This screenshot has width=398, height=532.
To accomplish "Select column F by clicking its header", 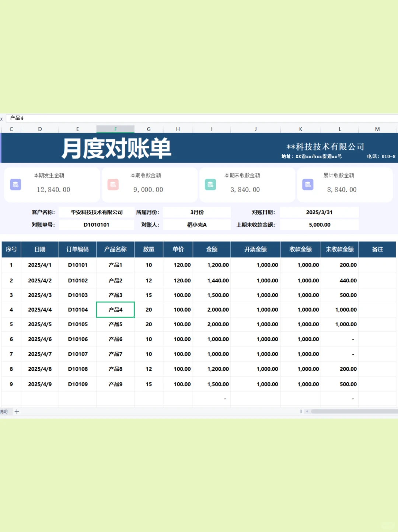I will tap(115, 129).
